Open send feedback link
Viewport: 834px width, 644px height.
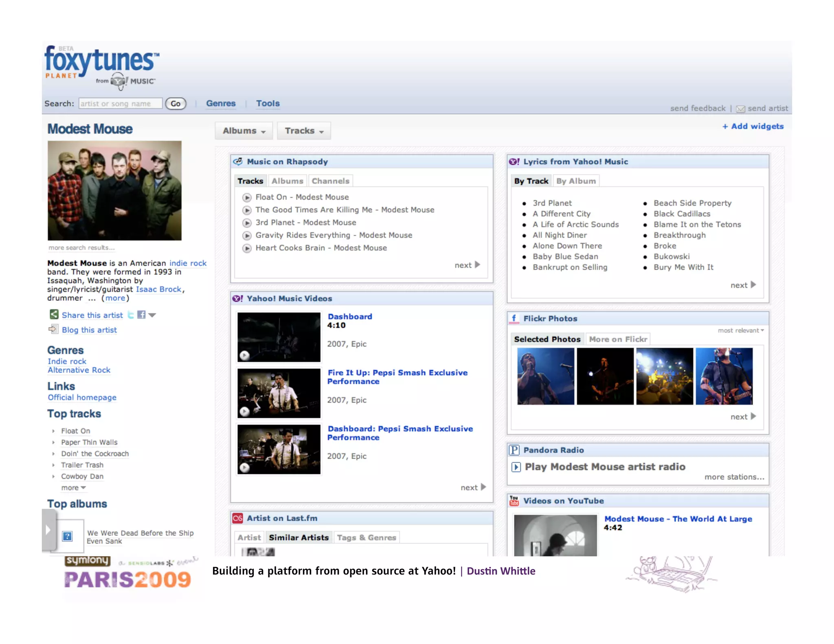click(x=698, y=108)
